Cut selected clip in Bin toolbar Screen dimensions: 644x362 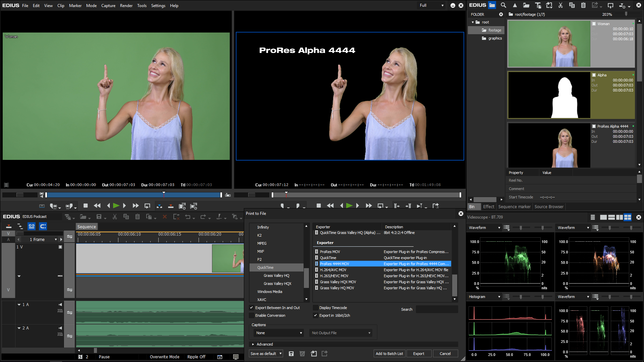(x=560, y=5)
